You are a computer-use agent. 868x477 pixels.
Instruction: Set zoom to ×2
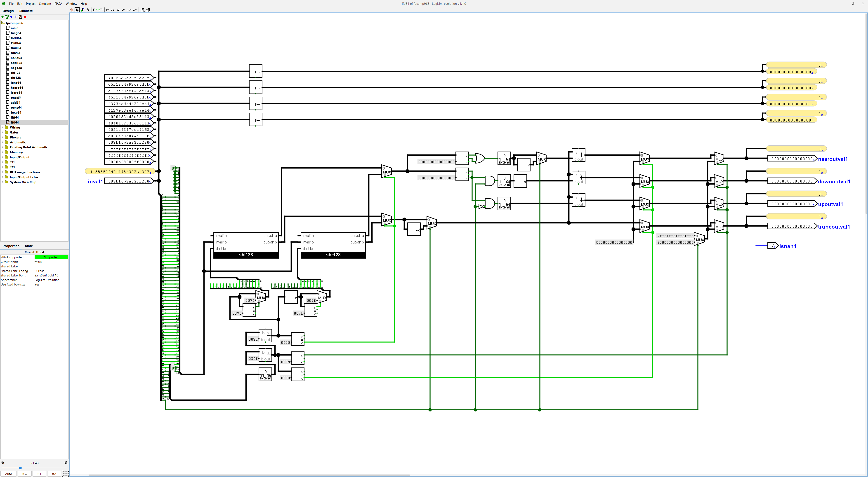(54, 474)
